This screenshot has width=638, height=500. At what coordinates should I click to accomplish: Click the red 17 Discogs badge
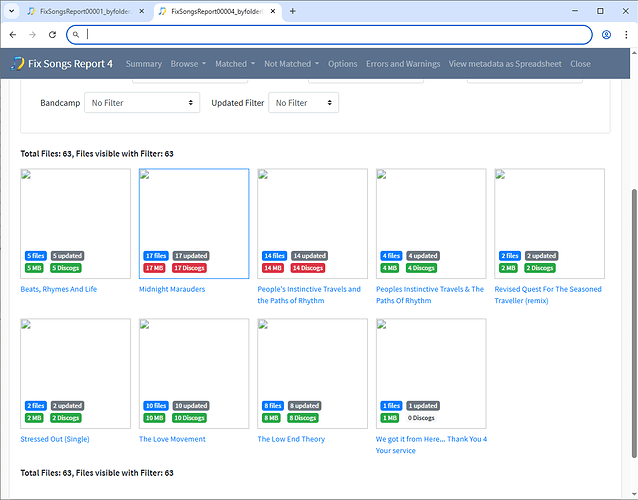189,268
